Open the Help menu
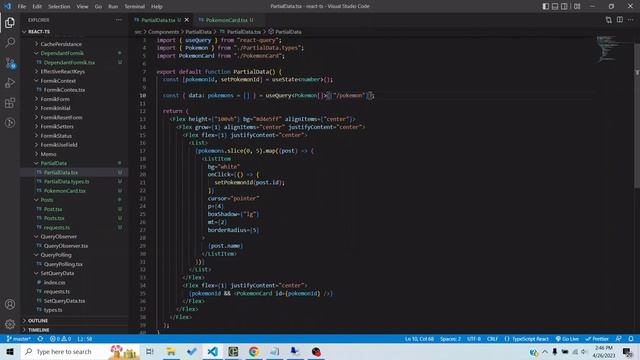 tap(156, 7)
